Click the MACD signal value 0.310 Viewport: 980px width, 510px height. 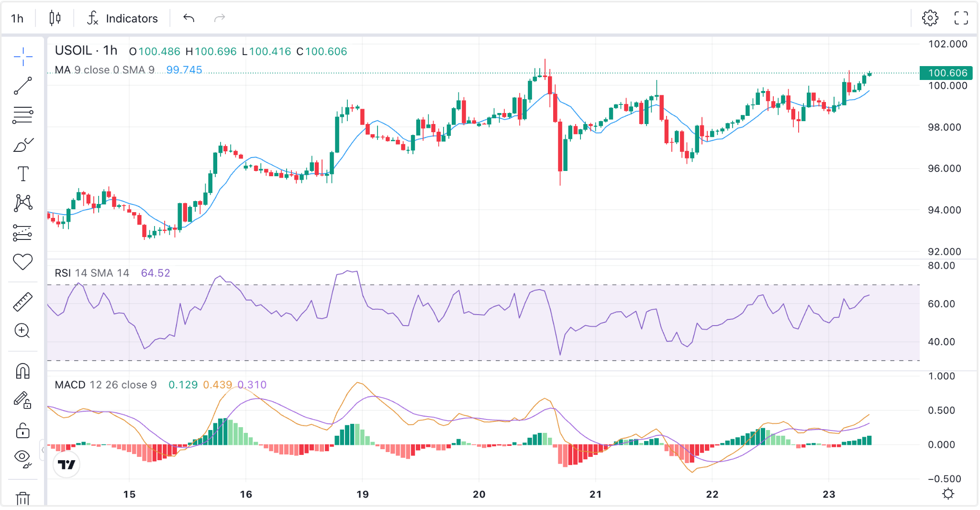click(252, 385)
